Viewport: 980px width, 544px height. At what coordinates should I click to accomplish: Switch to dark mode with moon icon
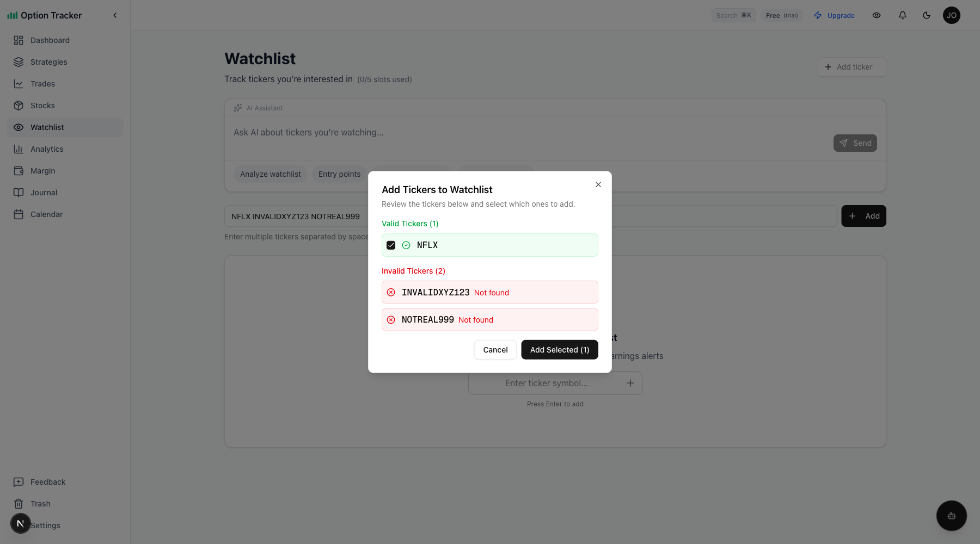pyautogui.click(x=927, y=15)
